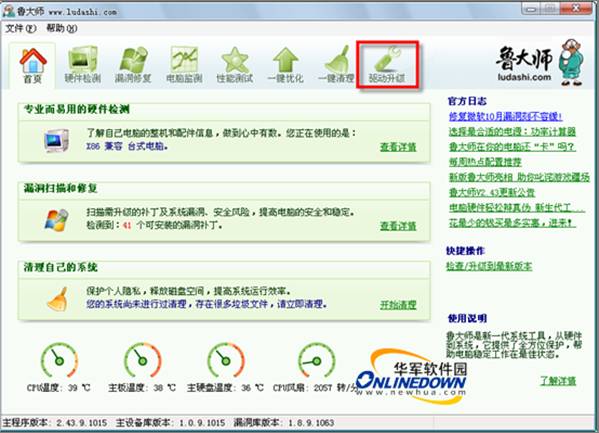
Task: Click the 官方日志 heading
Action: point(467,101)
